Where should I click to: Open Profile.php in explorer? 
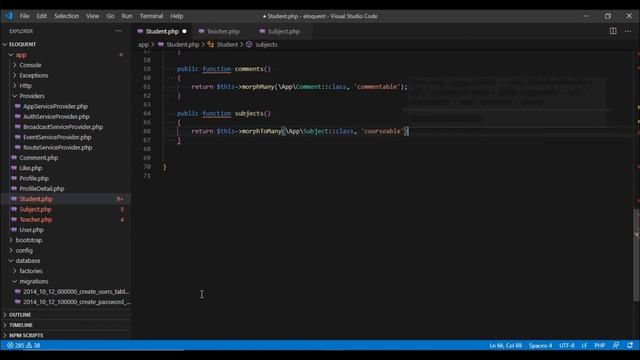[x=34, y=178]
